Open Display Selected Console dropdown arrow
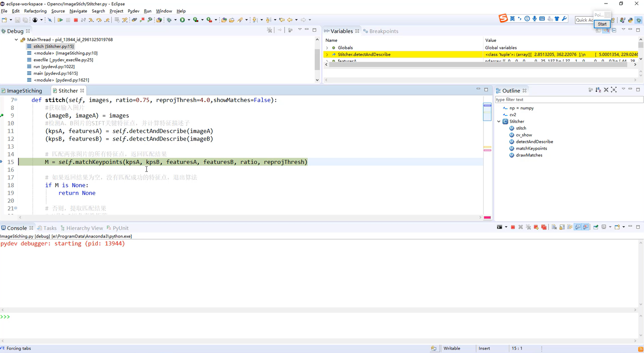Viewport: 644px width, 353px height. pyautogui.click(x=610, y=227)
